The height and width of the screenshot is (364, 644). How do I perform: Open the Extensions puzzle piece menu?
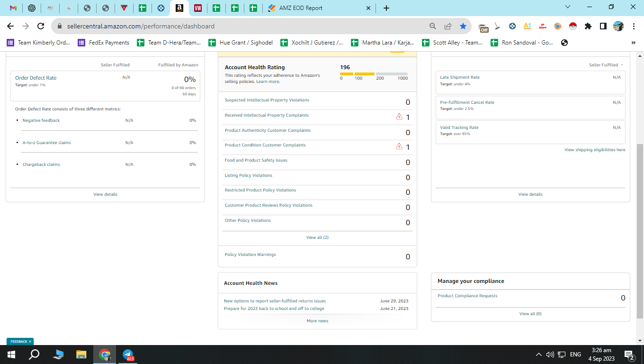tap(588, 26)
